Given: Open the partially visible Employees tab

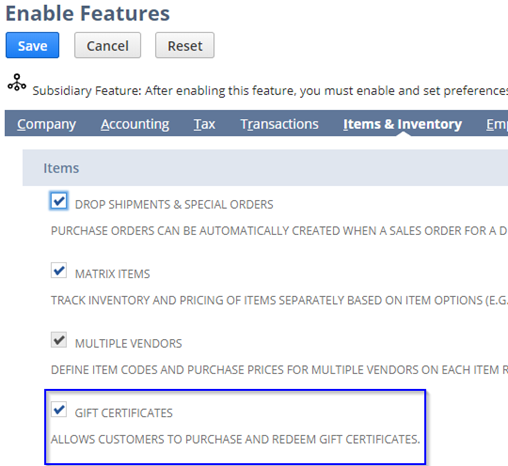Looking at the screenshot, I should pos(497,124).
